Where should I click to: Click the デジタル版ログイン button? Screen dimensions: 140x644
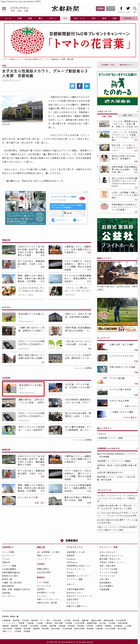point(110,9)
